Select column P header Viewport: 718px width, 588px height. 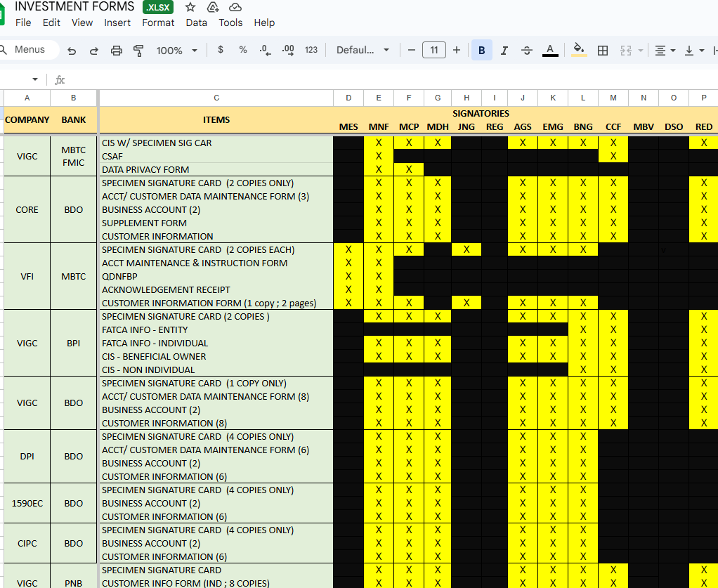point(703,98)
